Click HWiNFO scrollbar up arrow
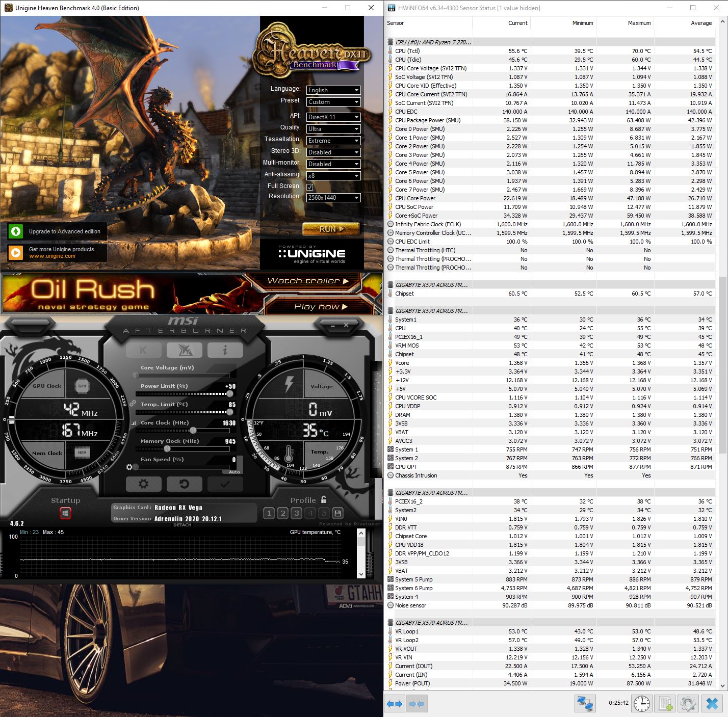Image resolution: width=728 pixels, height=717 pixels. [x=723, y=22]
